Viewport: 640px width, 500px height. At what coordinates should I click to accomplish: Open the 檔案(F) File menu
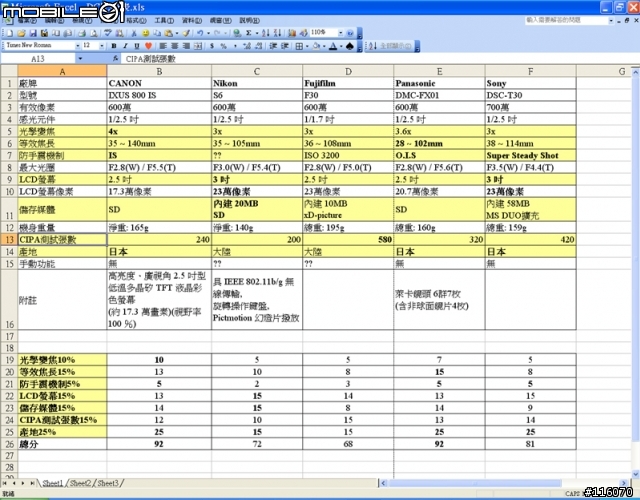click(27, 20)
